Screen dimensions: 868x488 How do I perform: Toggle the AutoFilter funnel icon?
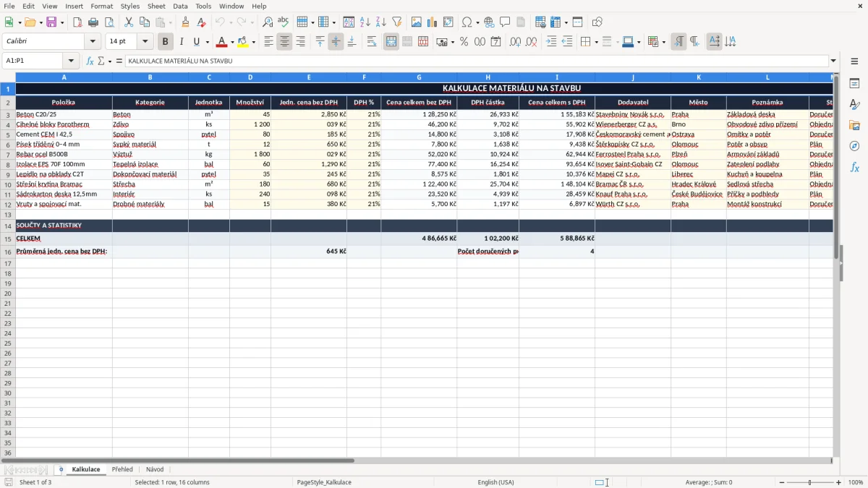(397, 22)
